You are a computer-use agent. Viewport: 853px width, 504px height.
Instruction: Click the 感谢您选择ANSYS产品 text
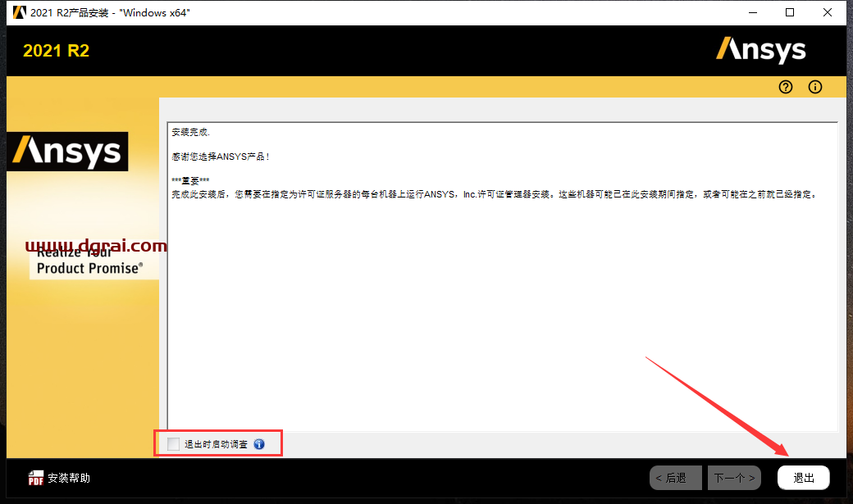(x=221, y=157)
